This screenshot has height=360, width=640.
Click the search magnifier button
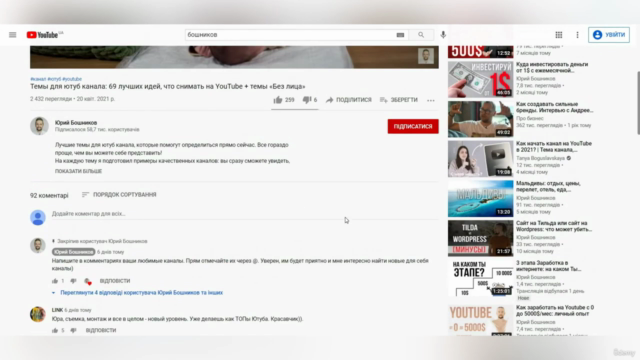click(421, 35)
